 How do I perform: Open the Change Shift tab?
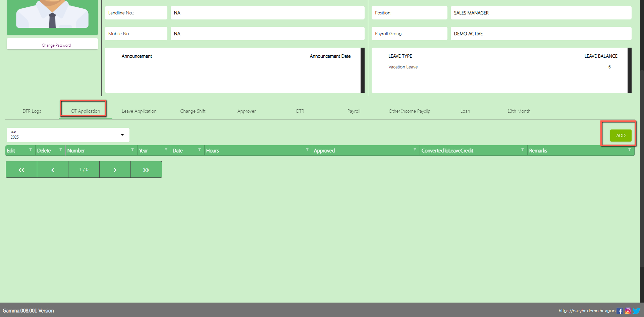coord(193,111)
